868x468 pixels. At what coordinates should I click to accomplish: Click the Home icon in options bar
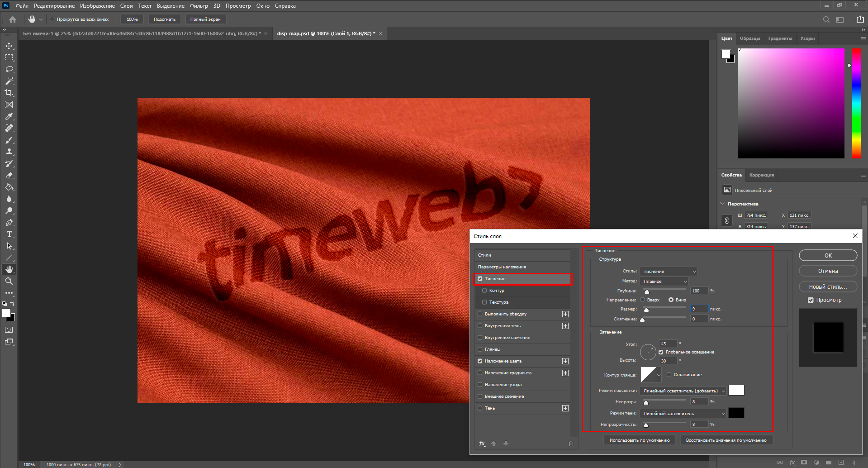click(x=13, y=19)
